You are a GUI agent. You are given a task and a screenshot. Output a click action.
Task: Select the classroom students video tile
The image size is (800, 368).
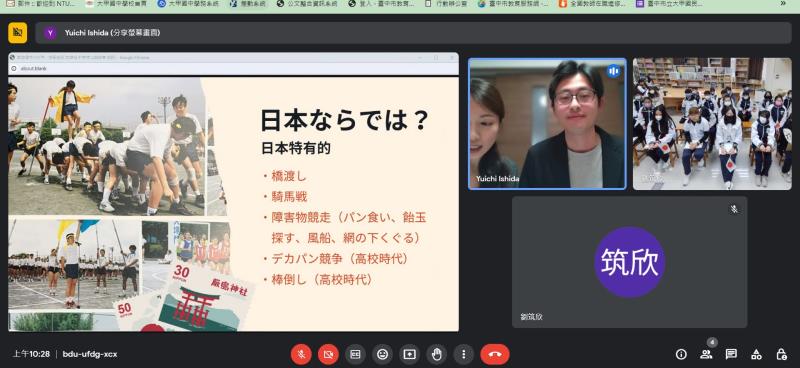pyautogui.click(x=712, y=124)
